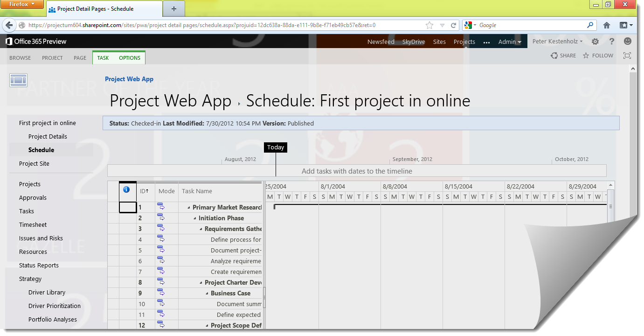The height and width of the screenshot is (336, 644).
Task: Open the Admin dropdown menu
Action: 510,42
